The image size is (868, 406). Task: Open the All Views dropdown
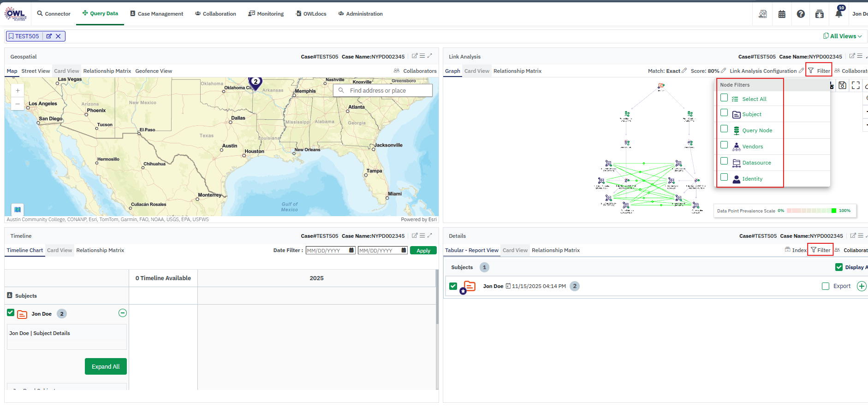[x=843, y=36]
